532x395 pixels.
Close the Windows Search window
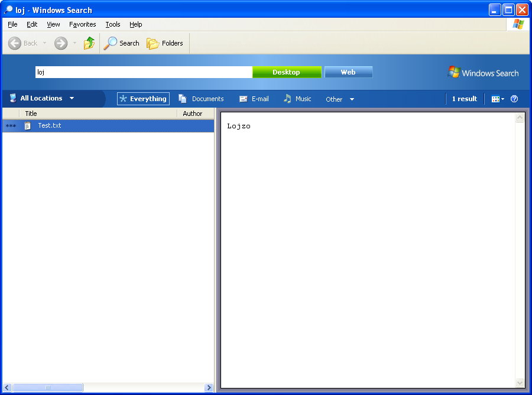coord(522,10)
